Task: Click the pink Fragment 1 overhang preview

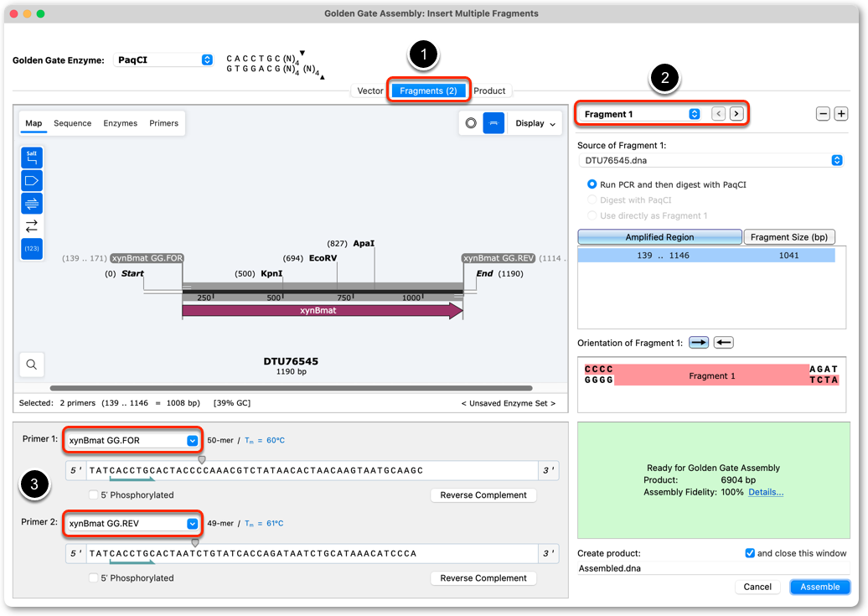Action: (711, 375)
